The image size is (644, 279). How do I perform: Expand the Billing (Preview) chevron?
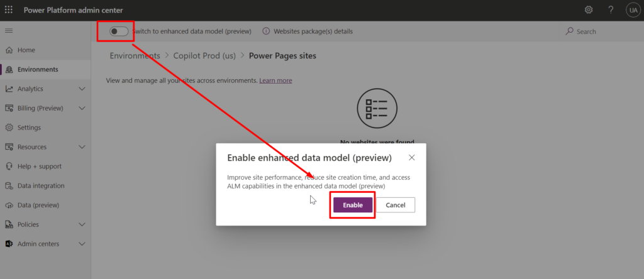(x=82, y=108)
